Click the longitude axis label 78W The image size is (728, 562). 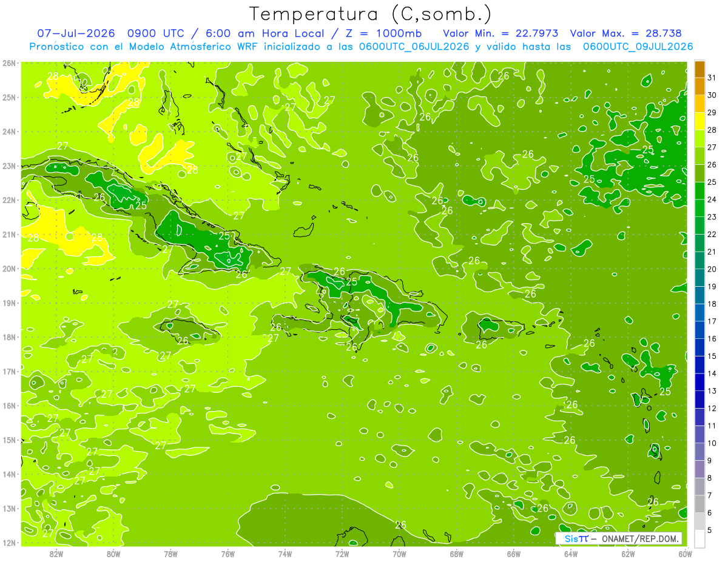(x=170, y=554)
